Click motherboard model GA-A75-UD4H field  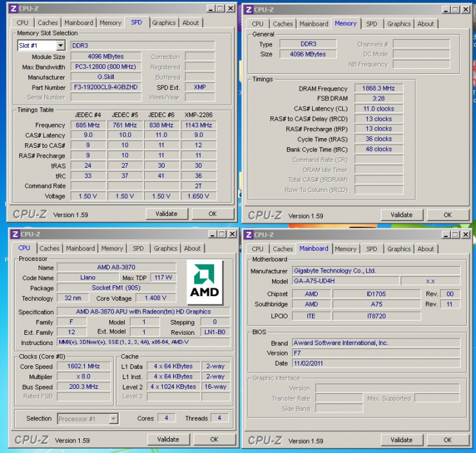click(345, 281)
